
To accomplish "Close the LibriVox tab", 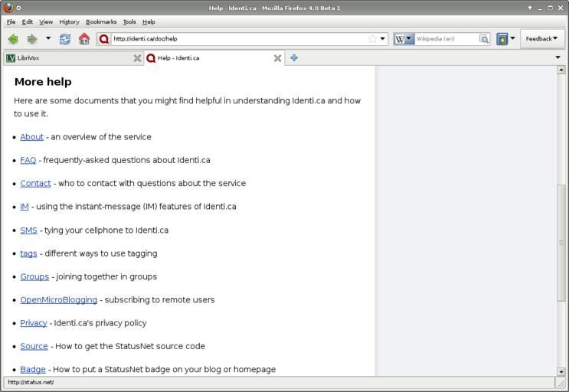I will coord(137,58).
